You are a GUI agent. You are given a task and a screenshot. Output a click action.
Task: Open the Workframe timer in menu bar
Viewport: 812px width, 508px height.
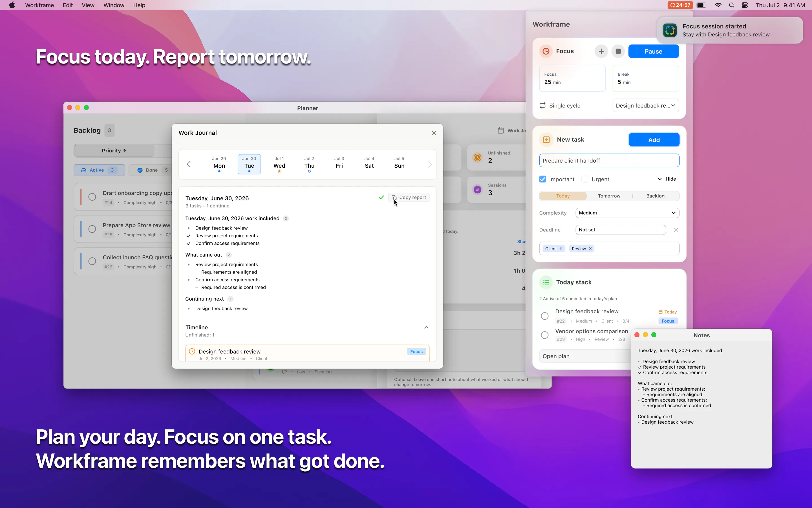pos(680,5)
